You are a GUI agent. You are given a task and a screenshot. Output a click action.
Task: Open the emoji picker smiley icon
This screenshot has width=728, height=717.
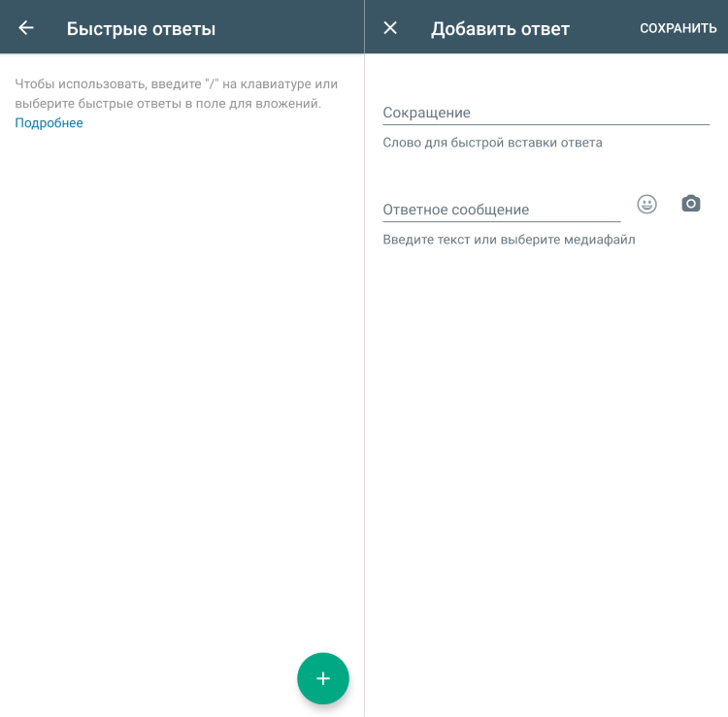(x=646, y=204)
